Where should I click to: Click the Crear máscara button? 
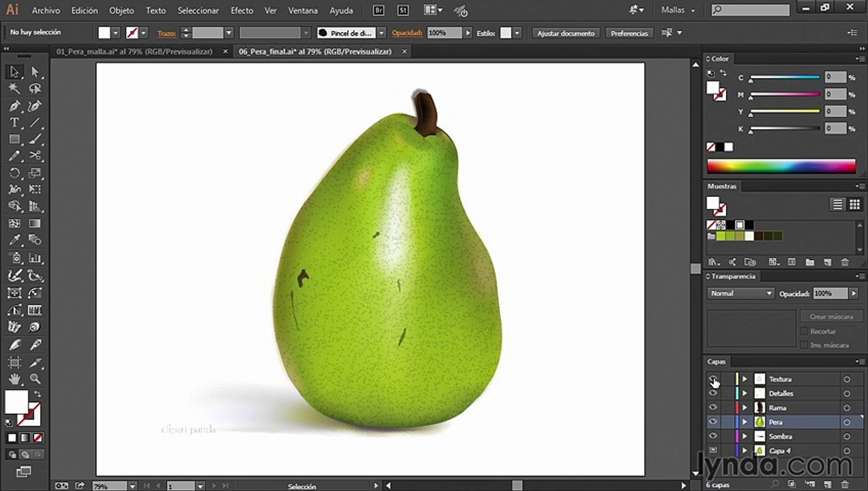pyautogui.click(x=831, y=316)
